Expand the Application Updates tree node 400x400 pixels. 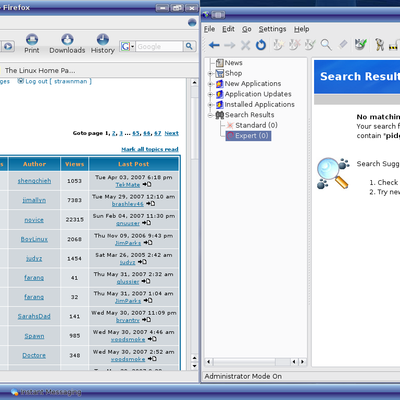click(x=210, y=94)
